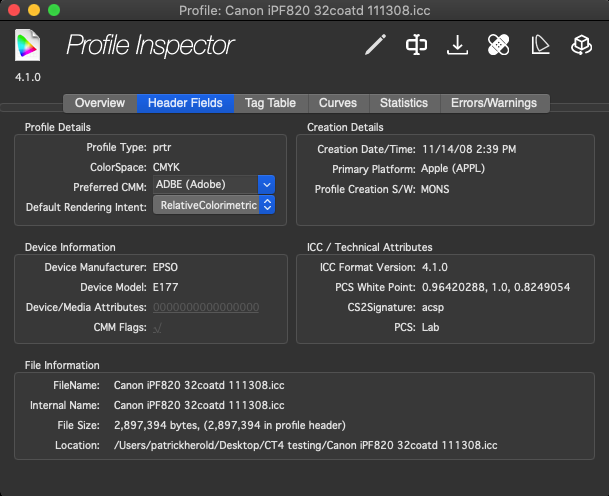Open the Preferred CMM dropdown

point(265,184)
